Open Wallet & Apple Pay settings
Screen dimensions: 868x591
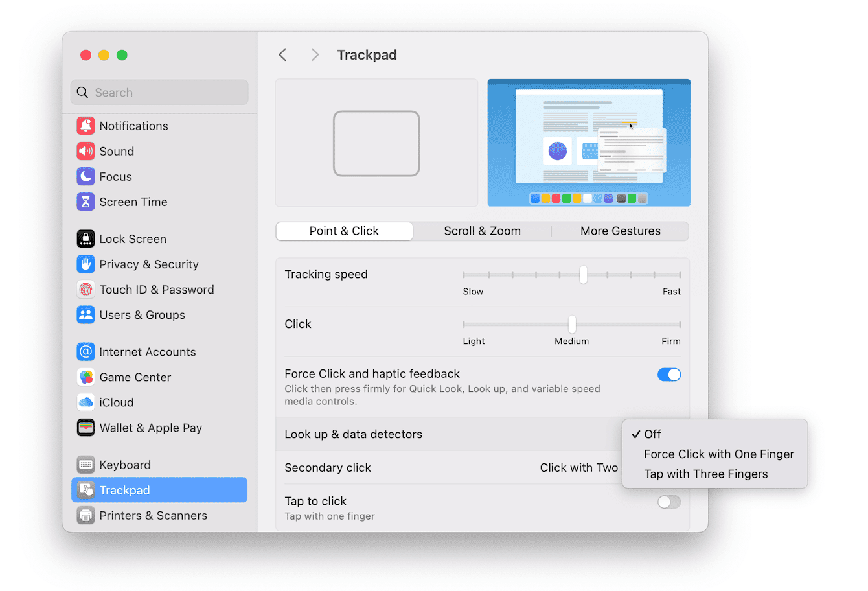coord(86,428)
